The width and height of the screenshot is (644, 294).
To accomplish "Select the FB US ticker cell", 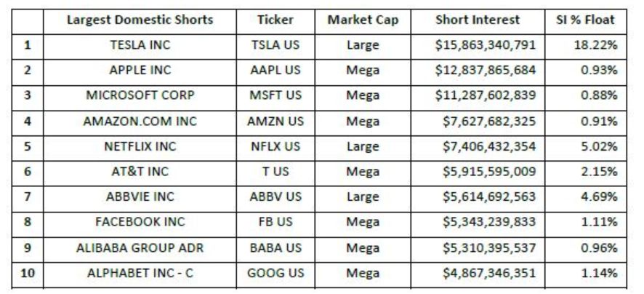I will click(x=275, y=223).
